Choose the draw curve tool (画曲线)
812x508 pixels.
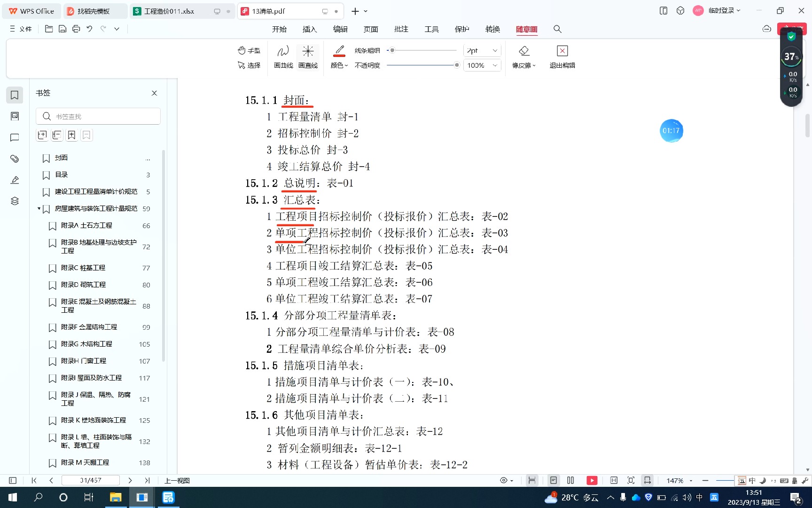pos(283,57)
